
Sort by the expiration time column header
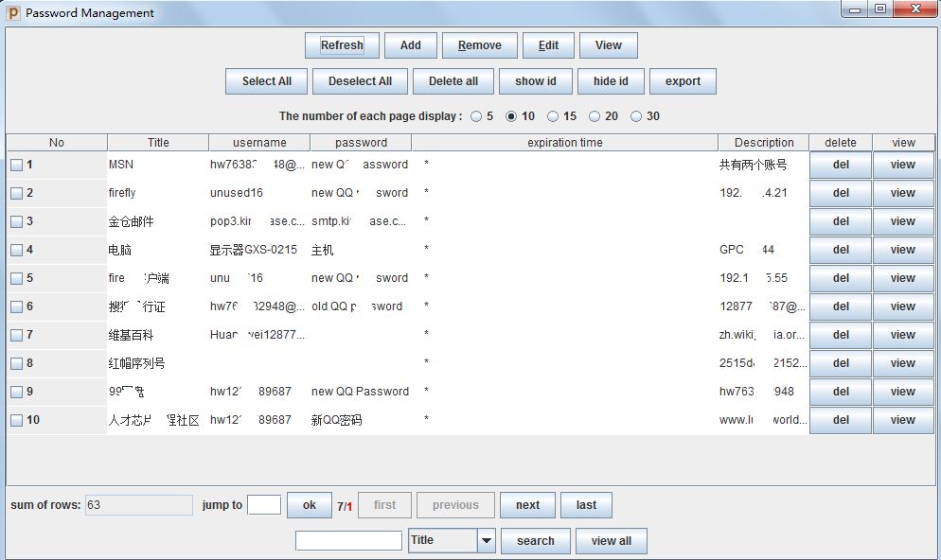click(564, 143)
